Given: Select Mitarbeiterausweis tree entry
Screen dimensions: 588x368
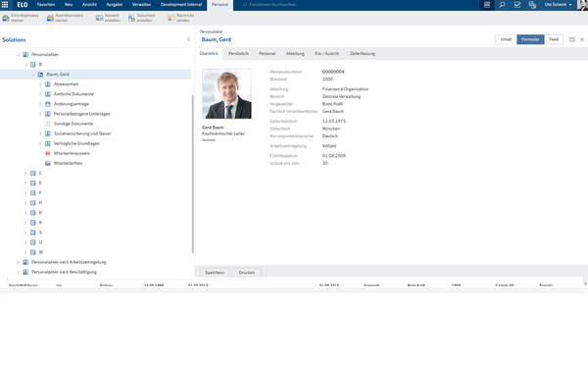Looking at the screenshot, I should pyautogui.click(x=72, y=153).
